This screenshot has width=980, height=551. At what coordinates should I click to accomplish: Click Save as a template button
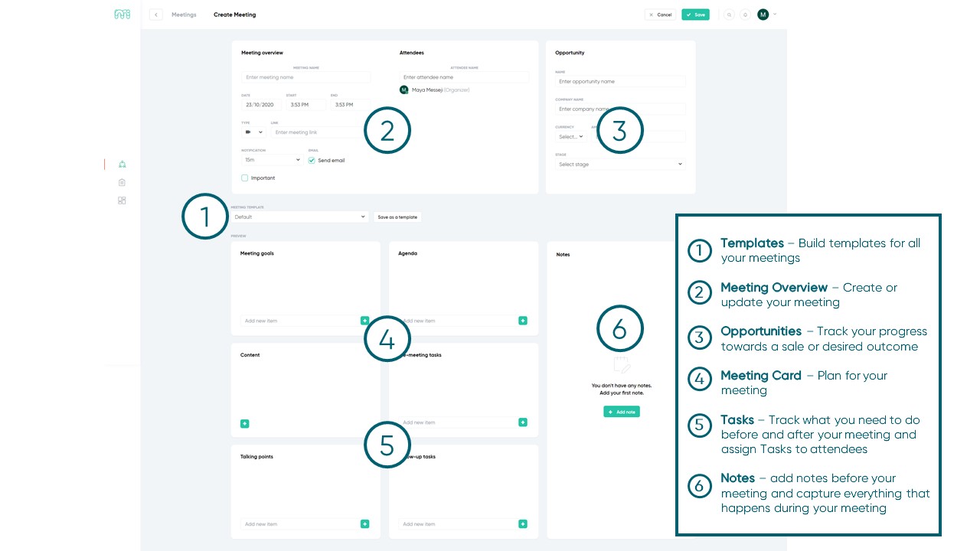click(397, 217)
